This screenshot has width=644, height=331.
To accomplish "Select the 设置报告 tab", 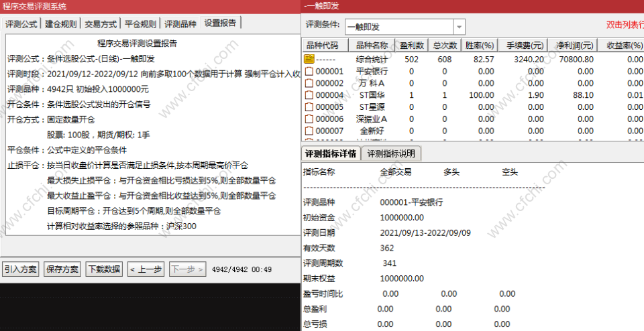I will pos(221,23).
